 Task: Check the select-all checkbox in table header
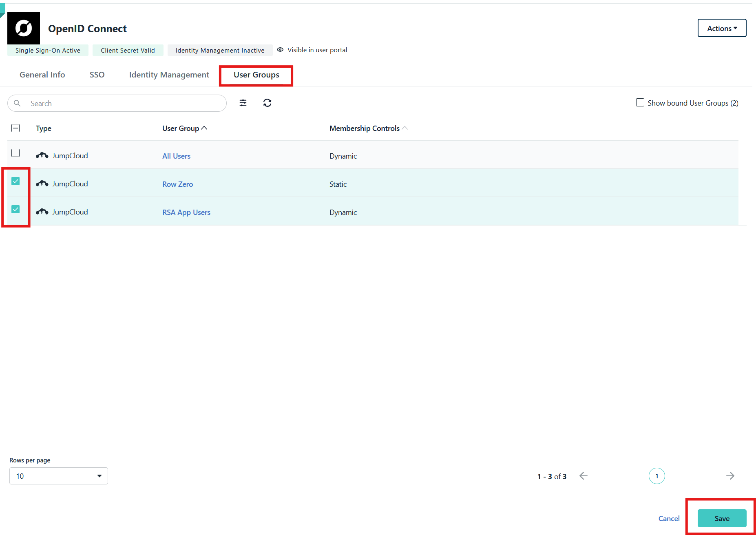(15, 128)
